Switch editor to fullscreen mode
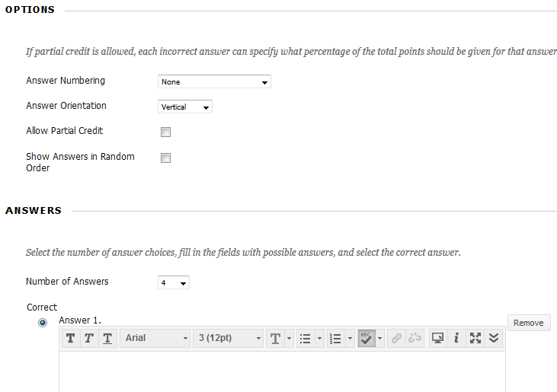Screen dimensions: 557x392 [x=475, y=338]
